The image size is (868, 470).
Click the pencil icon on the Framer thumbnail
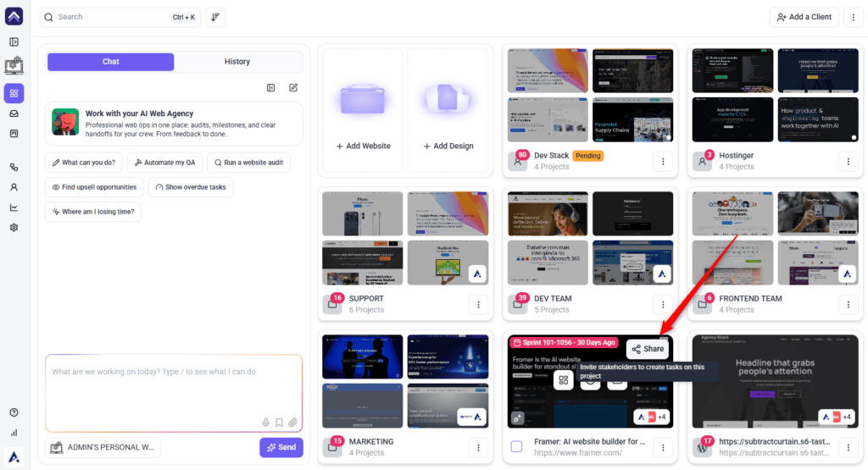pos(517,418)
